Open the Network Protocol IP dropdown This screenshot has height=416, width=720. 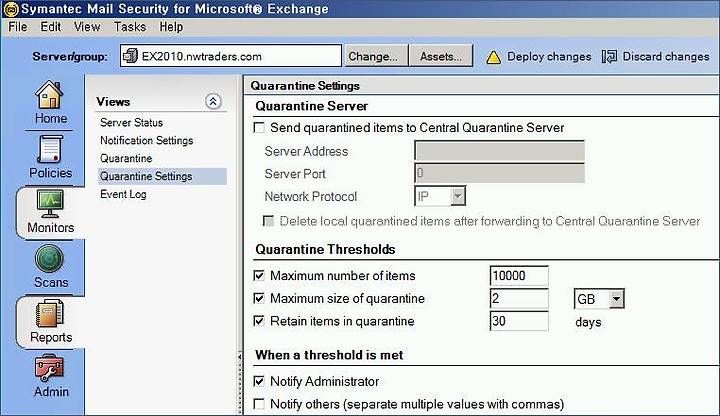coord(457,197)
